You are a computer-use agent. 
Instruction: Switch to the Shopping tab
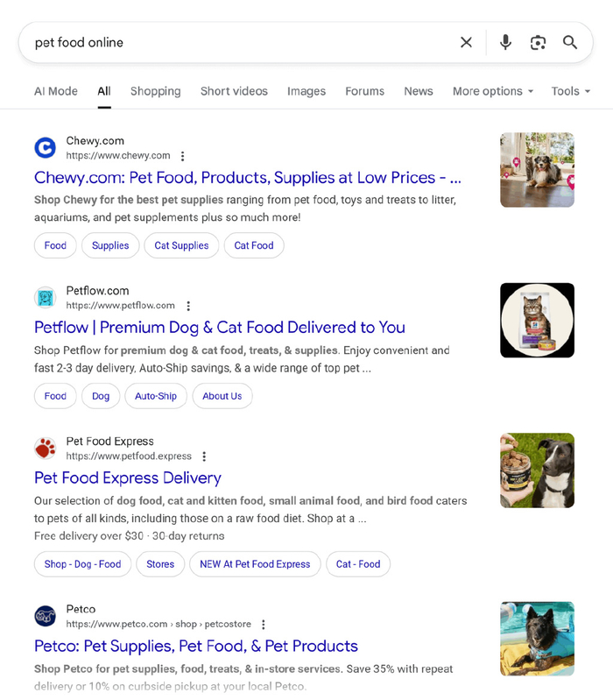click(155, 91)
